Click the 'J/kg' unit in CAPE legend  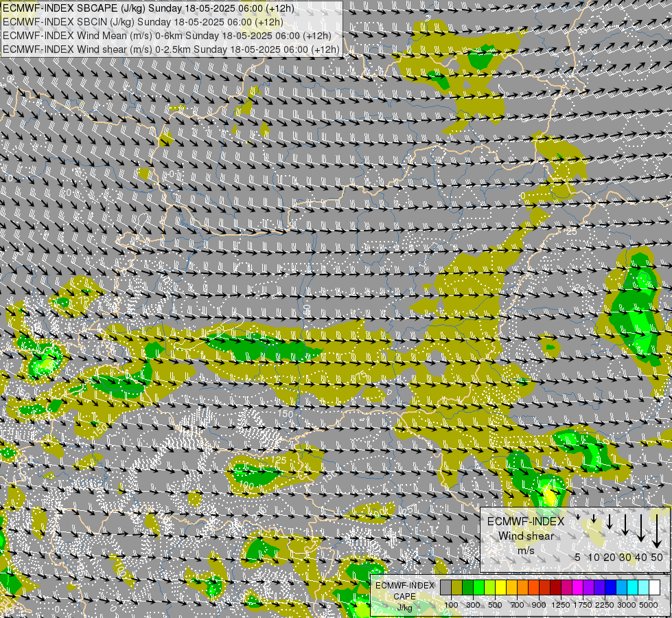404,607
